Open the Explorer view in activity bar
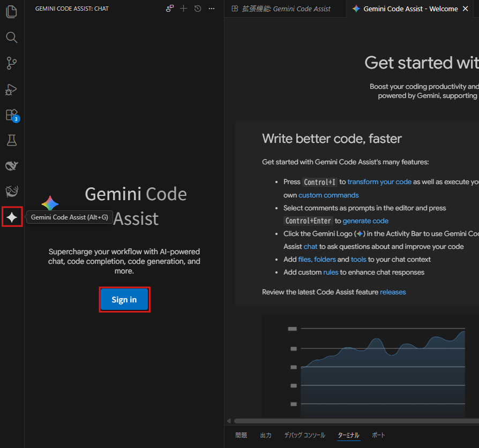Viewport: 479px width, 448px height. tap(12, 12)
